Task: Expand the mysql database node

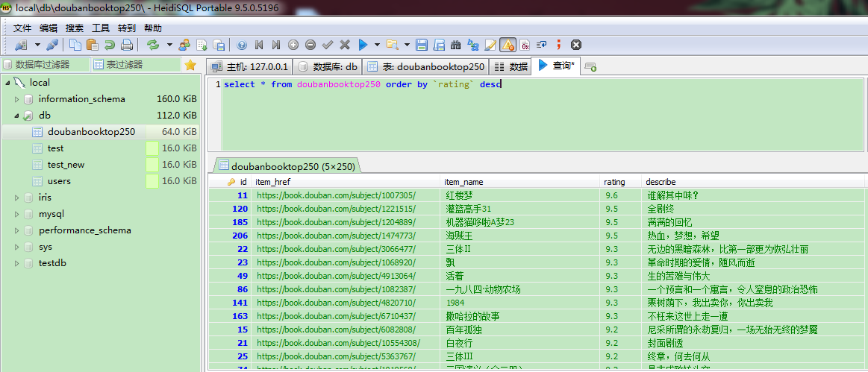Action: click(16, 214)
